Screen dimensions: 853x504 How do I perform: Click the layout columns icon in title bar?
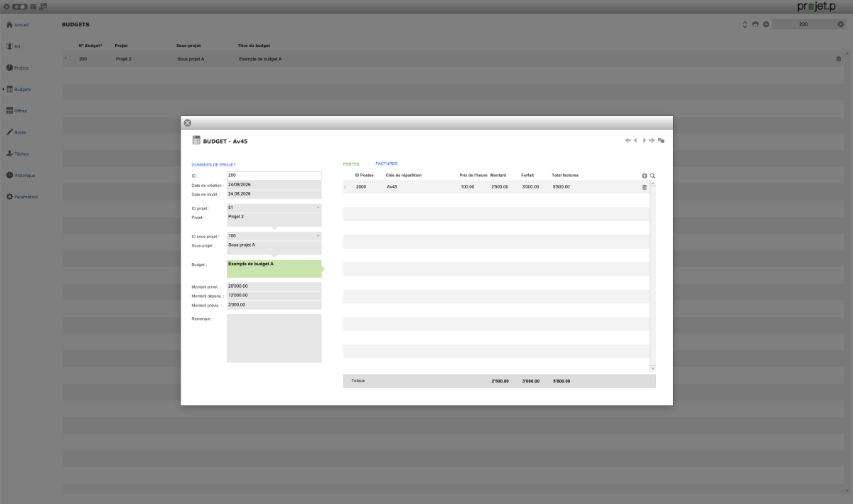pos(34,6)
